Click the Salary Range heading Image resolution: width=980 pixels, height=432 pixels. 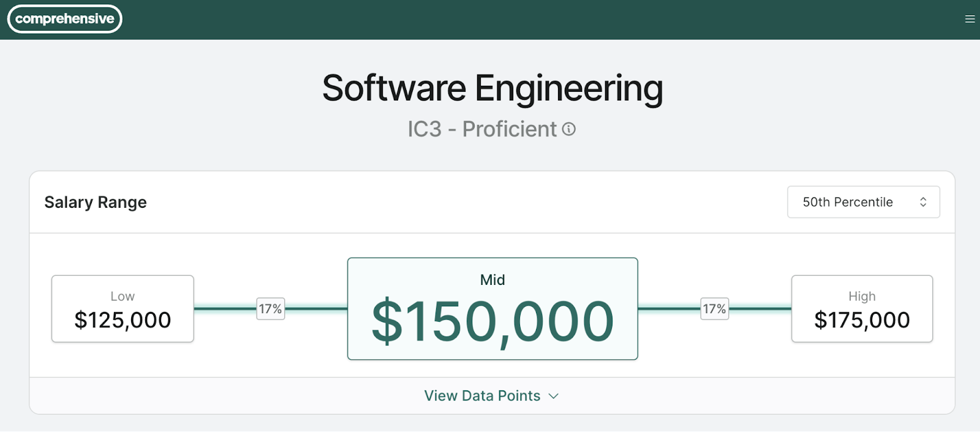pyautogui.click(x=95, y=202)
